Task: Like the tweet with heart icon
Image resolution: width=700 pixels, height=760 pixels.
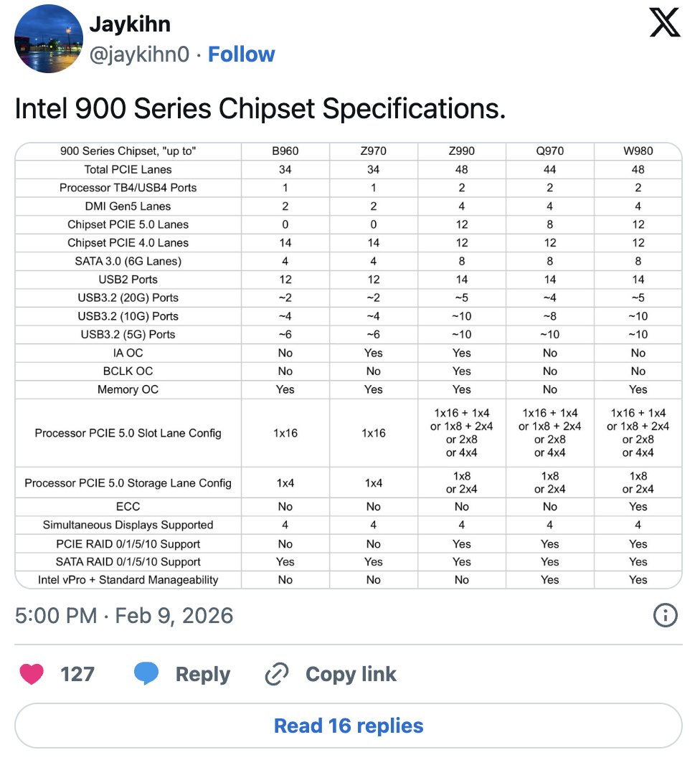Action: point(32,674)
